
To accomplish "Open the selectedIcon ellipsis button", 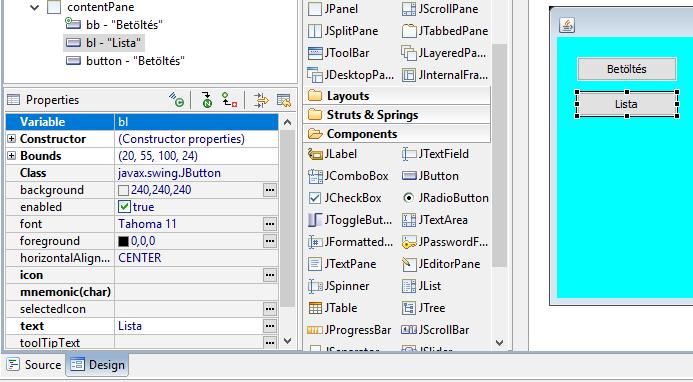I will pos(270,309).
